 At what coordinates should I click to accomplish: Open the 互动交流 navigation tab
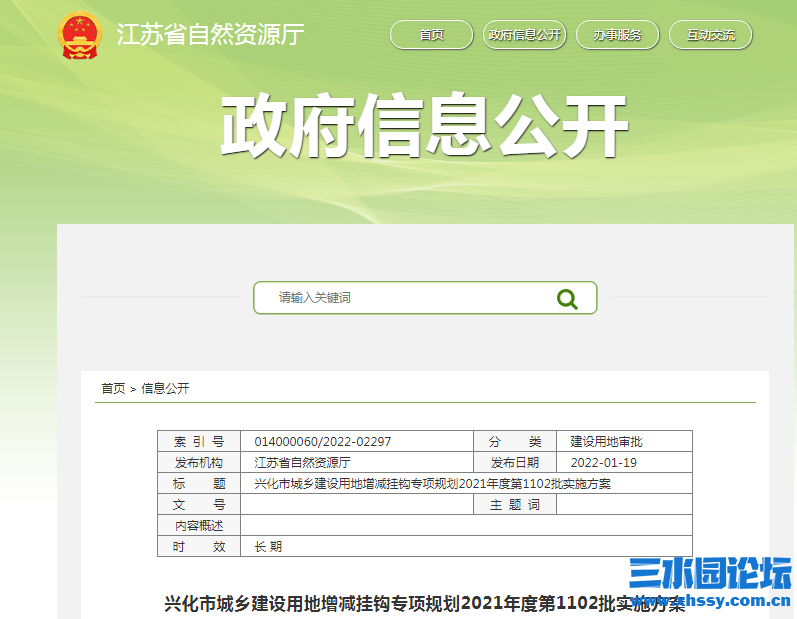click(710, 35)
